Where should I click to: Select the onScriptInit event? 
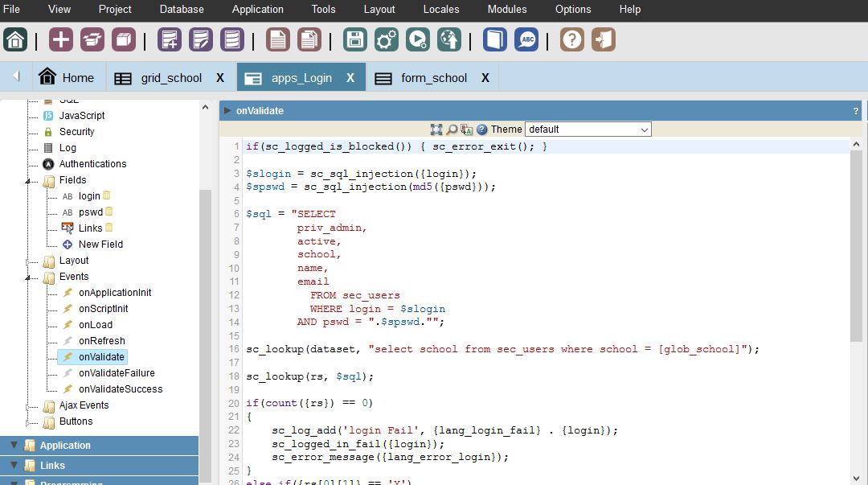click(x=104, y=309)
